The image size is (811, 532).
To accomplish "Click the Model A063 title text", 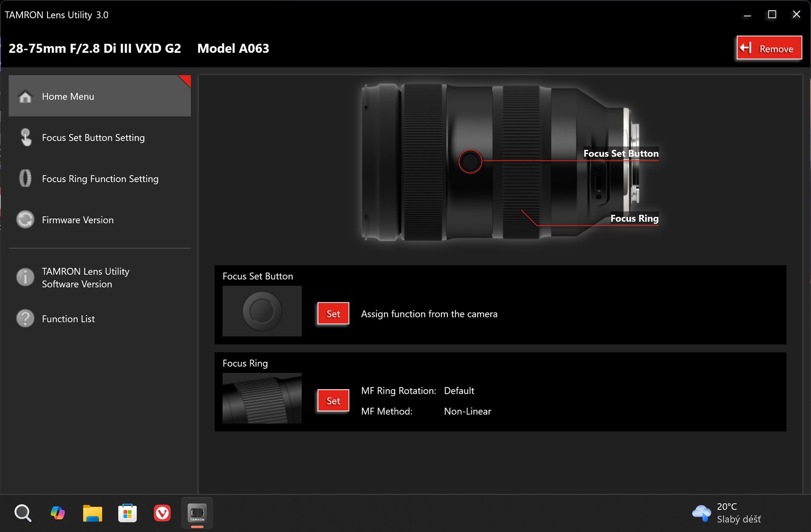I will (x=233, y=48).
